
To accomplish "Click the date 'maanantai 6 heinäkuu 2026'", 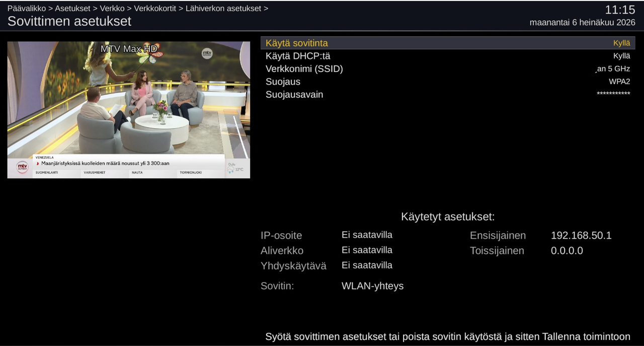I will (x=583, y=23).
